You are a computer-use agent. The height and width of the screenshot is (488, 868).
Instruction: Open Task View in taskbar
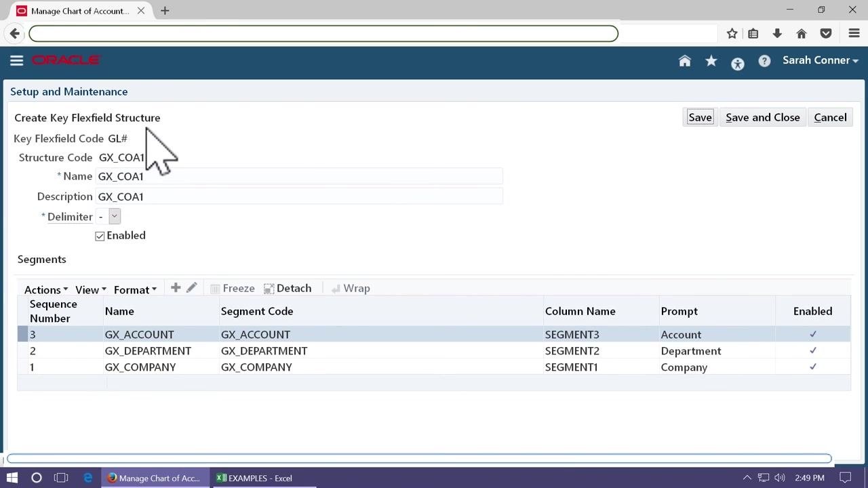click(61, 478)
